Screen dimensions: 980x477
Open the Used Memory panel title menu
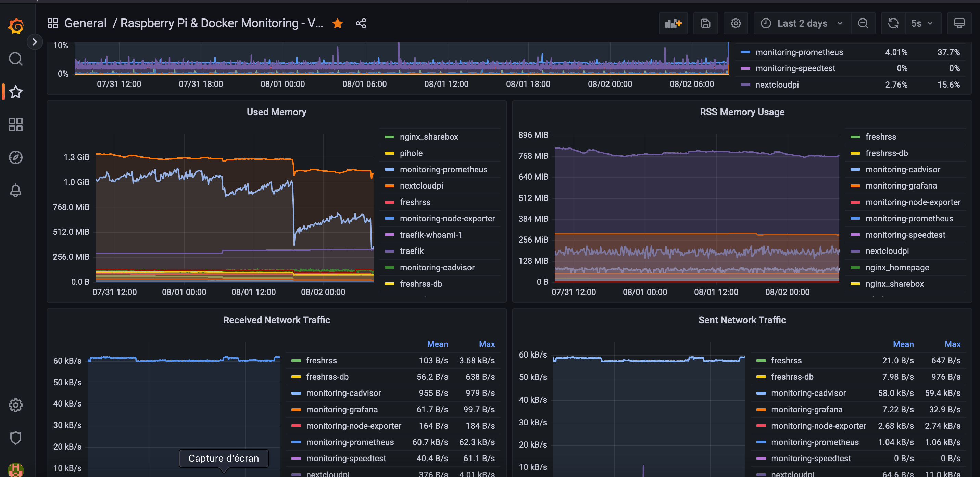pos(276,112)
